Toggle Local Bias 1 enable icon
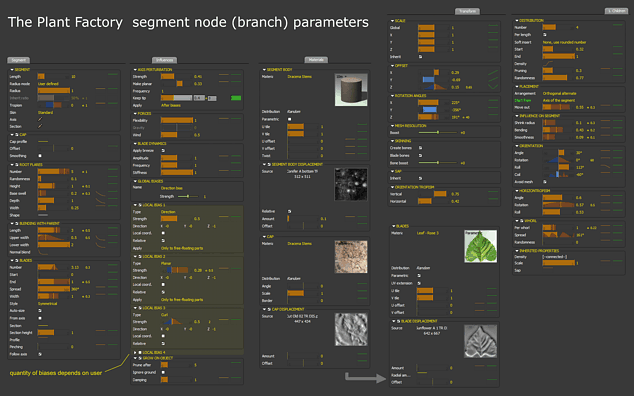634x396 pixels. click(140, 205)
